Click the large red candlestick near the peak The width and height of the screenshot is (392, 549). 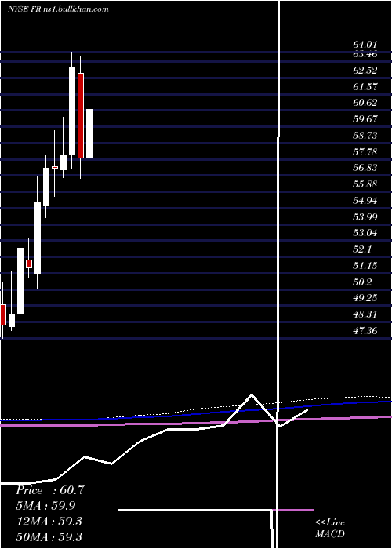pyautogui.click(x=81, y=115)
